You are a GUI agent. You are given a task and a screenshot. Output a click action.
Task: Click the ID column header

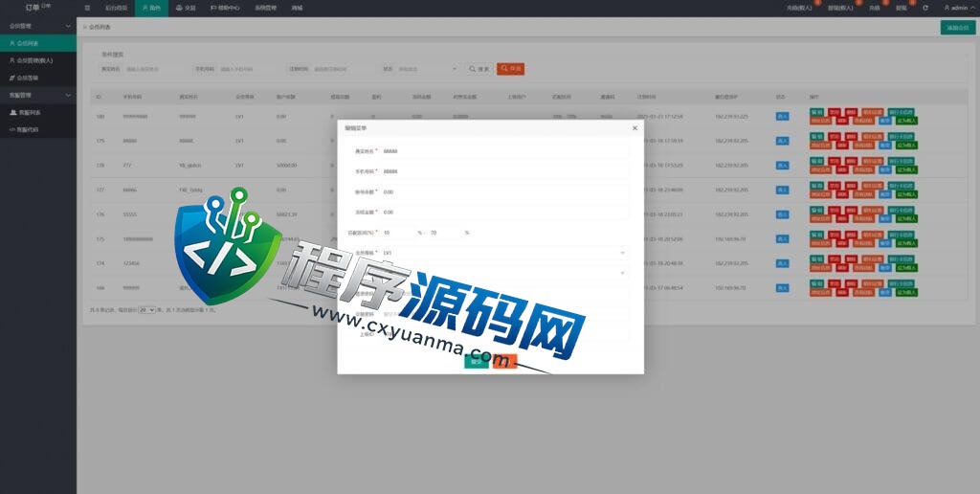tap(99, 97)
